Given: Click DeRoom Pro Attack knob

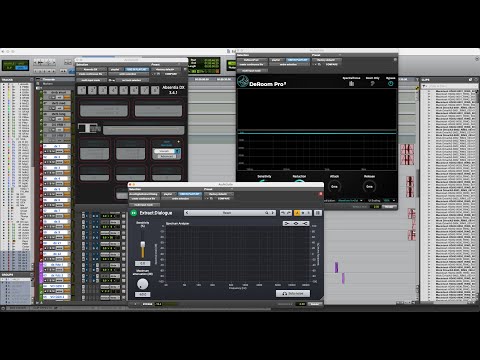Looking at the screenshot, I should pos(334,186).
